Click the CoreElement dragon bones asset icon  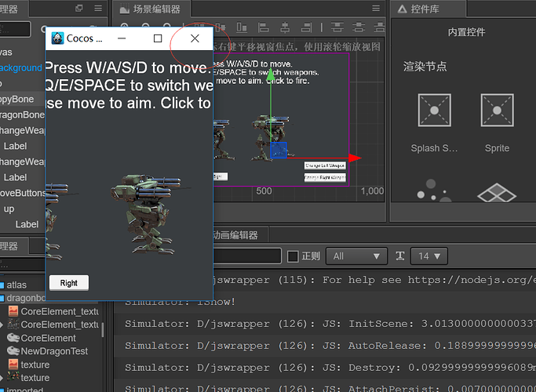pos(13,338)
